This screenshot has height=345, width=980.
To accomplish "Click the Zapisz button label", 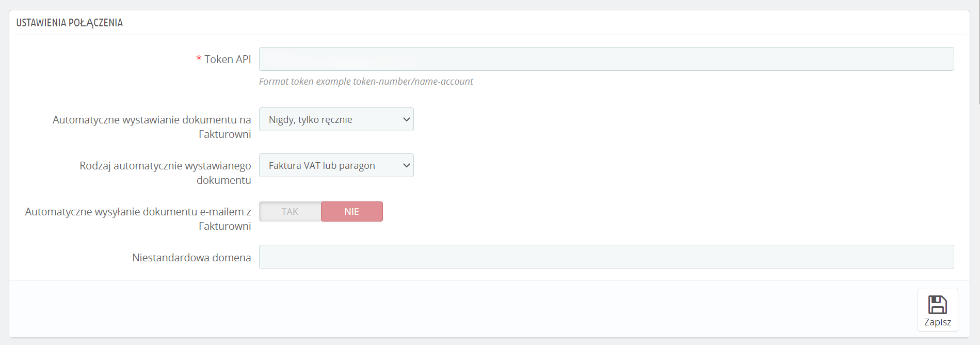I will [x=937, y=322].
